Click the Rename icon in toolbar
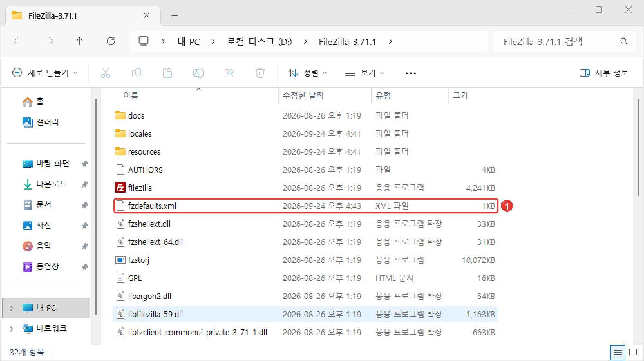This screenshot has height=361, width=644. tap(198, 73)
